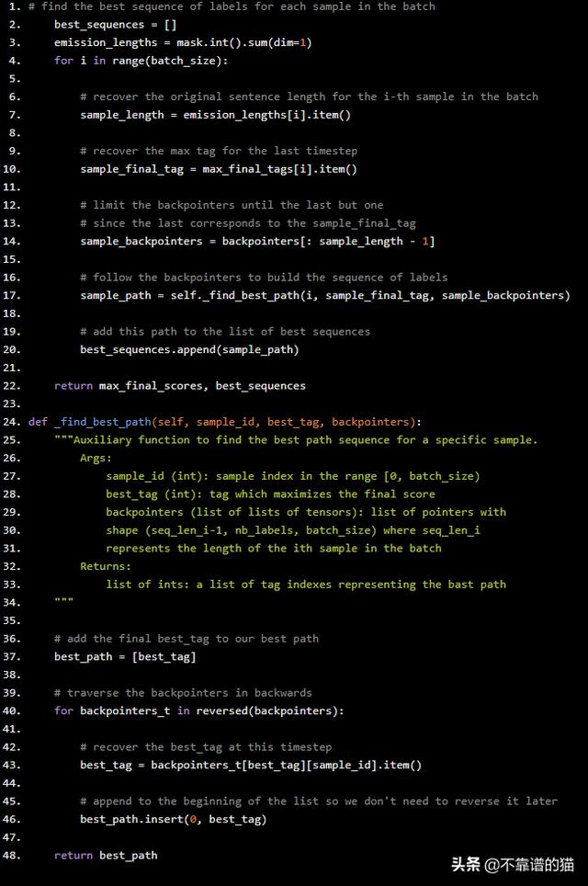Click 'best_sequences = []' on line 2
This screenshot has height=886, width=588.
(x=115, y=24)
